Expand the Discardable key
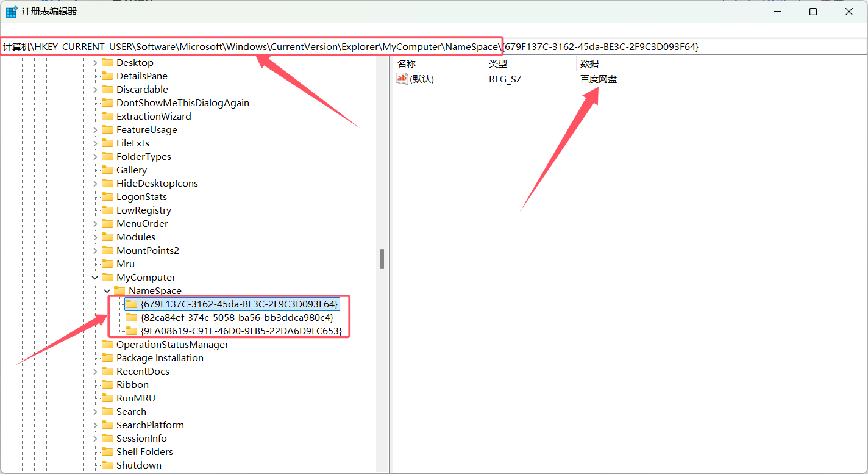The height and width of the screenshot is (474, 868). (x=94, y=90)
